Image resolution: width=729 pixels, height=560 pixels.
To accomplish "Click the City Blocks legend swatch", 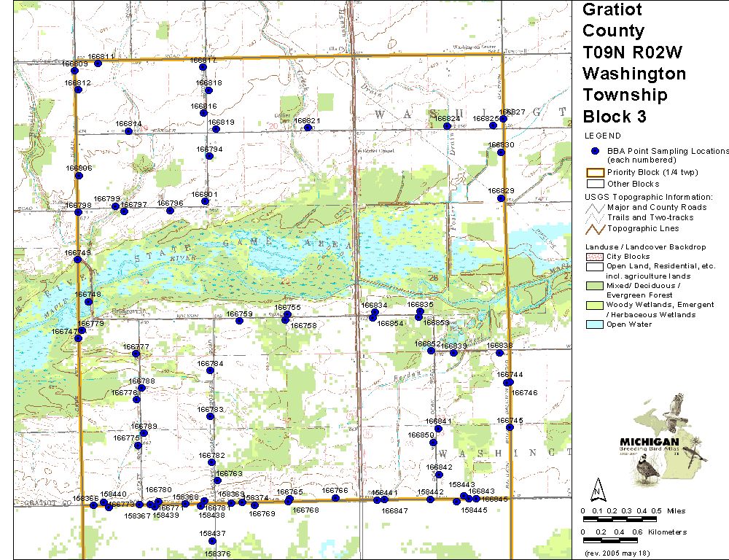I will coord(596,257).
